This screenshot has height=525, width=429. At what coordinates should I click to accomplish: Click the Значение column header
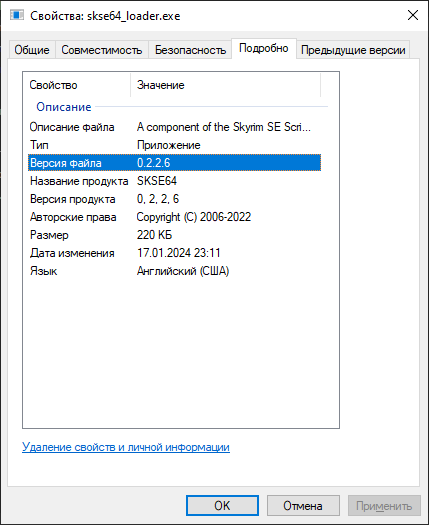pyautogui.click(x=225, y=85)
